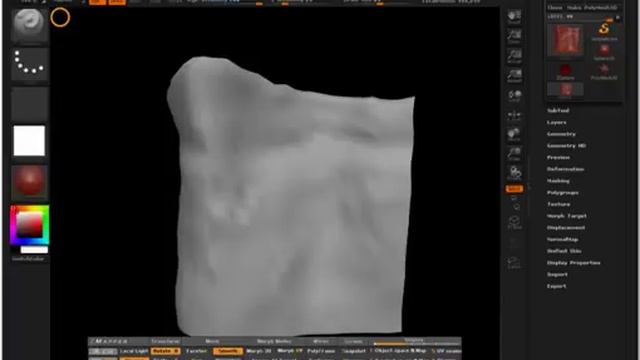Adjust the ZMapper slider beside Screen tab
Viewport: 640px width, 360px height.
pyautogui.click(x=417, y=341)
